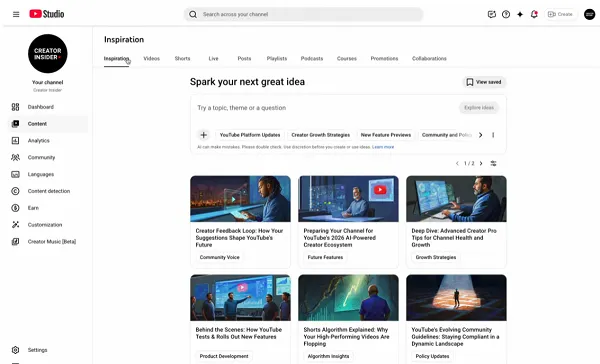This screenshot has width=600, height=364.
Task: Switch to the Promotions tab
Action: [x=384, y=59]
